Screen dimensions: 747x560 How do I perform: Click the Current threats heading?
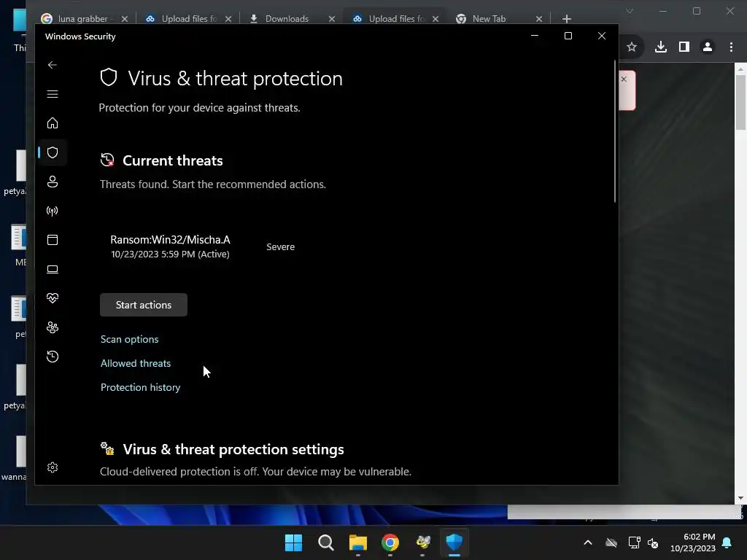tap(172, 160)
